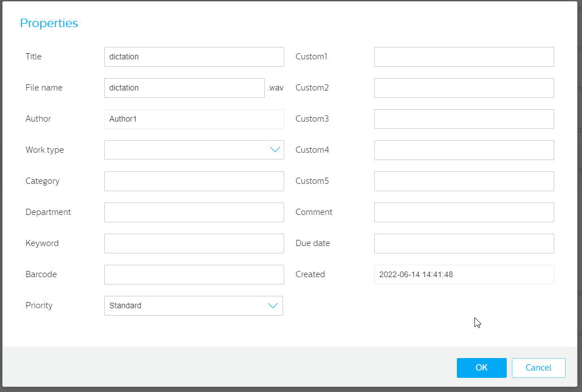Open the Priority dropdown showing Standard

click(194, 305)
